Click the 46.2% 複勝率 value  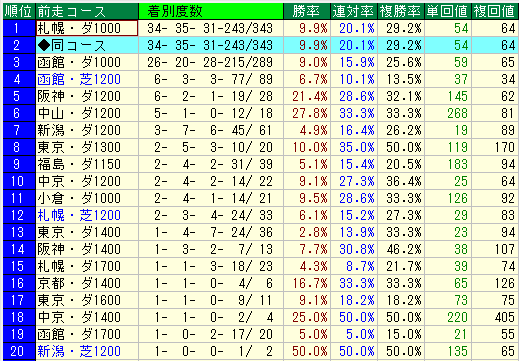(404, 249)
